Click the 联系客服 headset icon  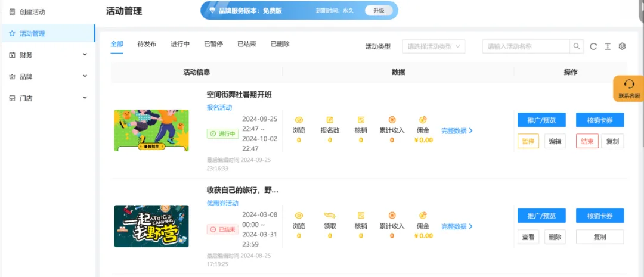coord(628,85)
